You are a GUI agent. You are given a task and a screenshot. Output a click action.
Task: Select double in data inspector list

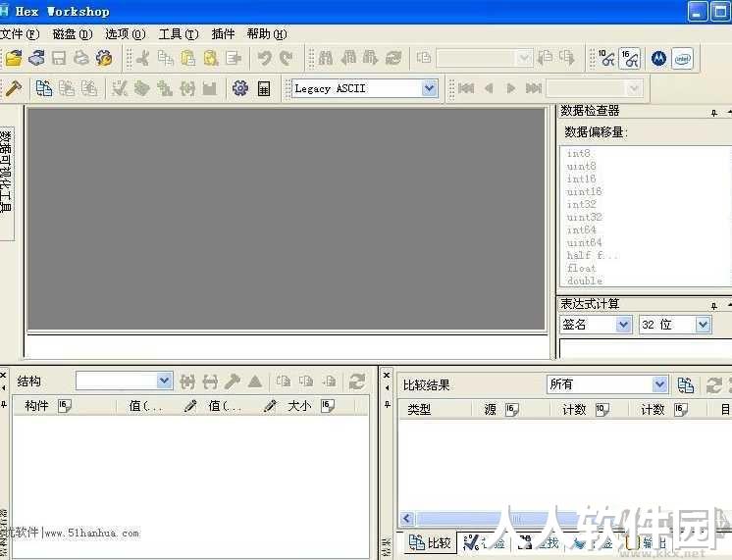tap(585, 280)
